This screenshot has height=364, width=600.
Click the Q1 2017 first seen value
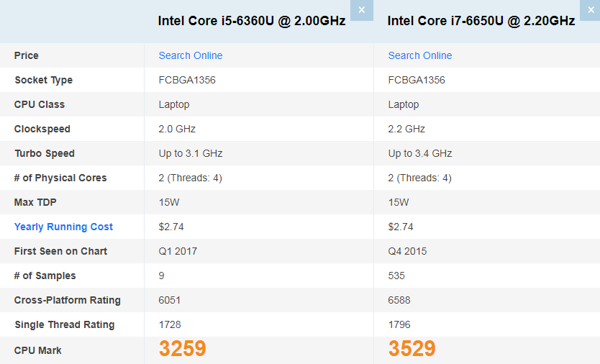178,251
